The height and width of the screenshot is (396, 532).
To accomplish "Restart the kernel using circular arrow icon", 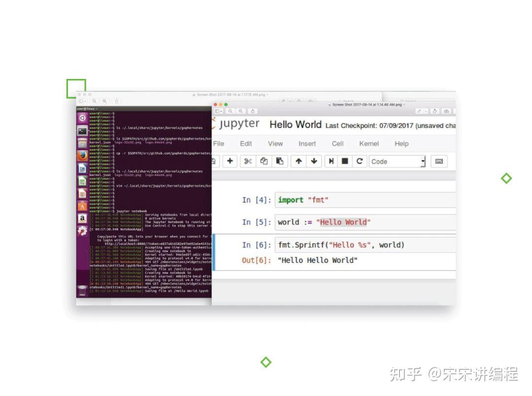I will 360,161.
